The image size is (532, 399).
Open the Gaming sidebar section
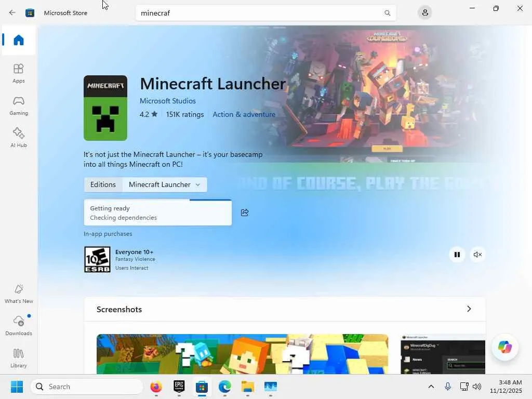[19, 105]
